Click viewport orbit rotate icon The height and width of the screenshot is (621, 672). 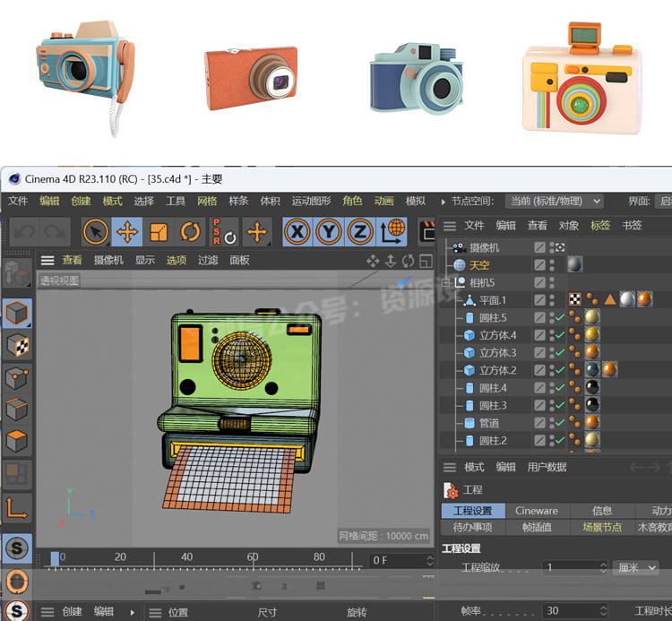pos(408,261)
